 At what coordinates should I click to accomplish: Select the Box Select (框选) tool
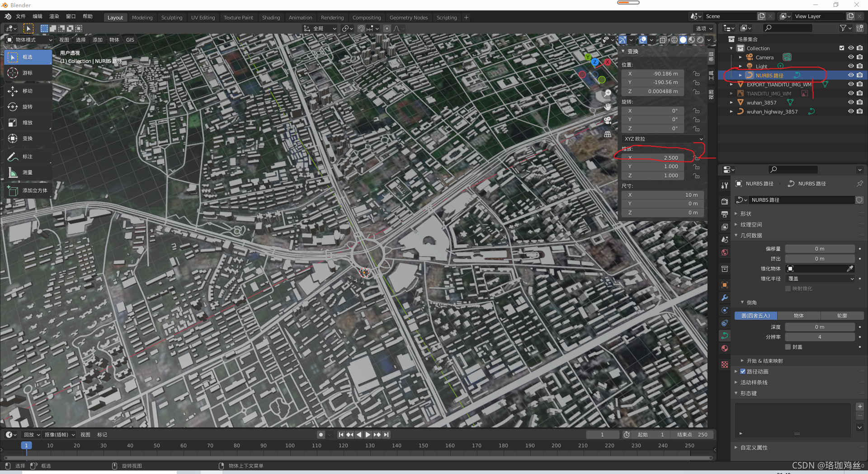click(28, 57)
